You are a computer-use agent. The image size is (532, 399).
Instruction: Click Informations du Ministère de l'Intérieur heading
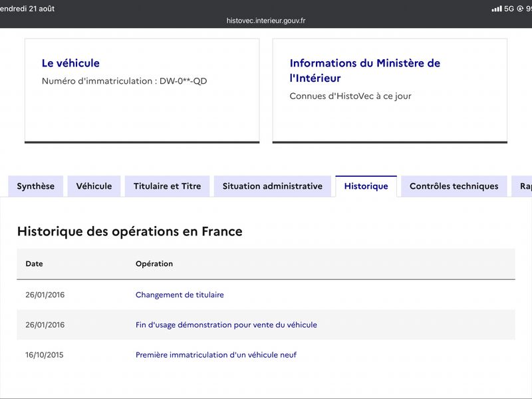pos(364,70)
